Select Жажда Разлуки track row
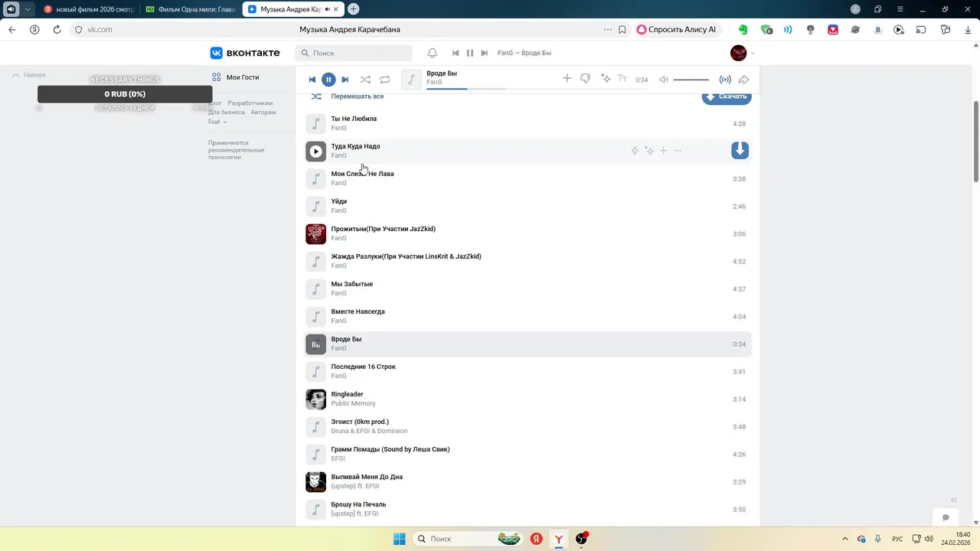This screenshot has height=551, width=980. pos(528,262)
